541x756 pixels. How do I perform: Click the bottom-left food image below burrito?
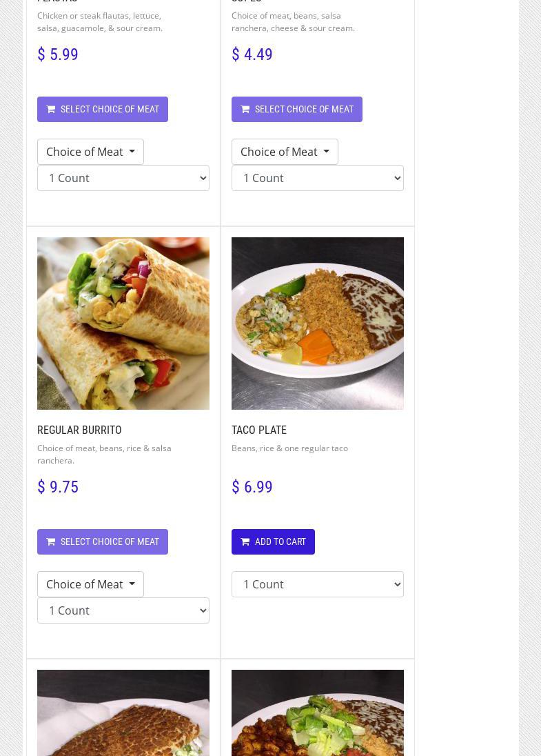coord(123,713)
